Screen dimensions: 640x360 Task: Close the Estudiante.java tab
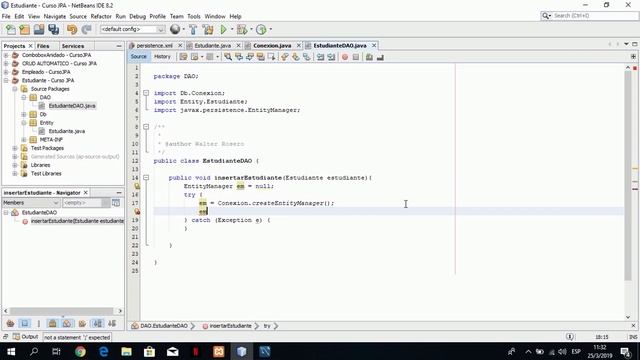pos(238,45)
